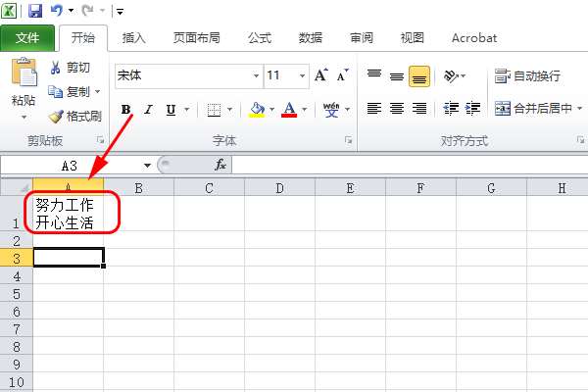The image size is (588, 392).
Task: Select Align Text Right icon
Action: click(x=419, y=109)
